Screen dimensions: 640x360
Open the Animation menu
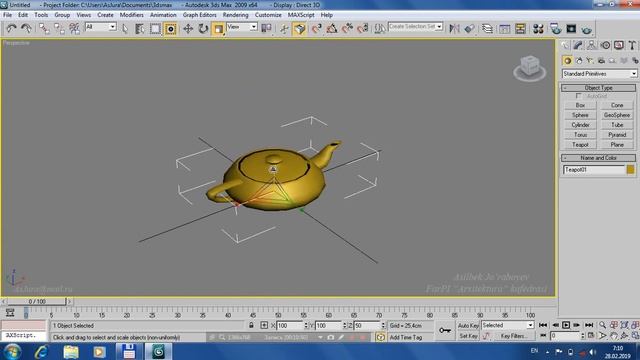point(163,15)
